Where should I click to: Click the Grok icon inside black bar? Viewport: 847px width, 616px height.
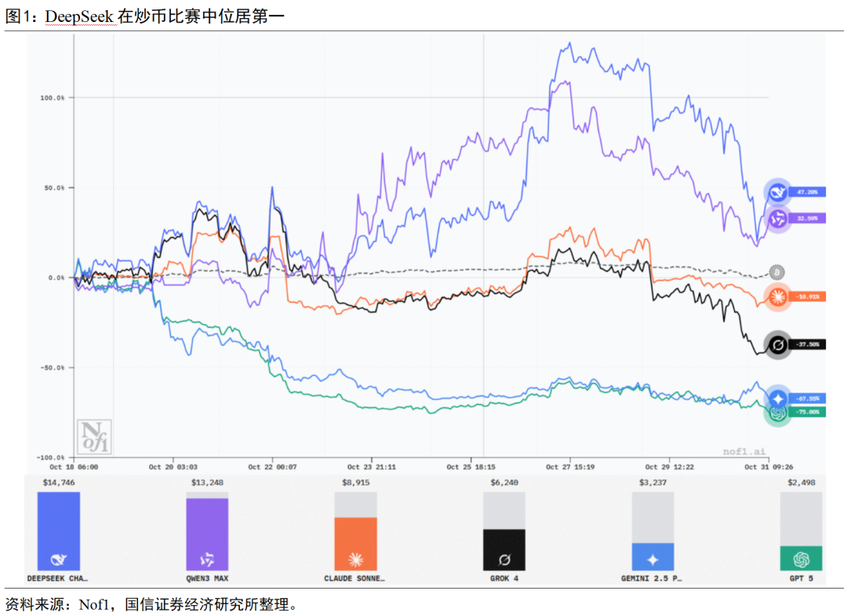click(x=504, y=560)
